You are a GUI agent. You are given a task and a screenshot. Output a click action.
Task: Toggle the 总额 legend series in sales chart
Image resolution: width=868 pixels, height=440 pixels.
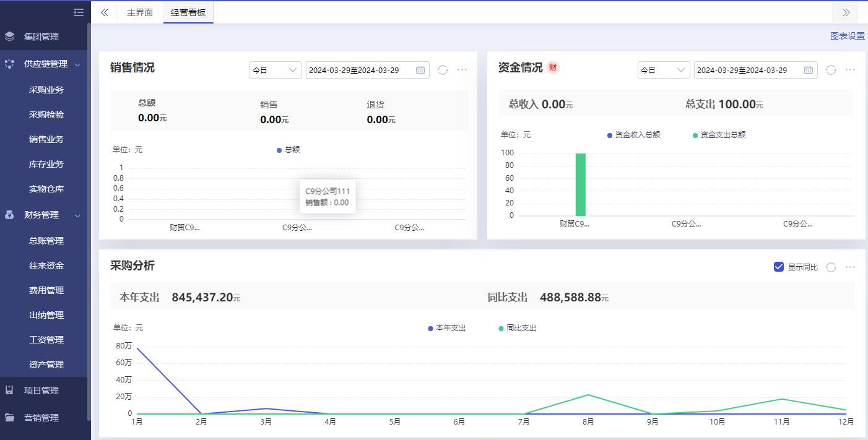coord(288,150)
